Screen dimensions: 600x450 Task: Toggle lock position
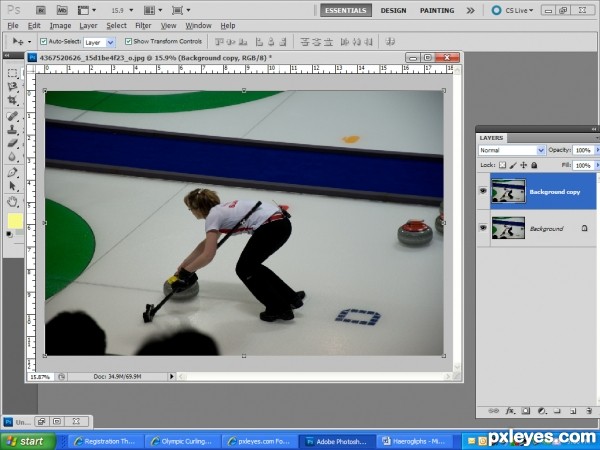[523, 165]
